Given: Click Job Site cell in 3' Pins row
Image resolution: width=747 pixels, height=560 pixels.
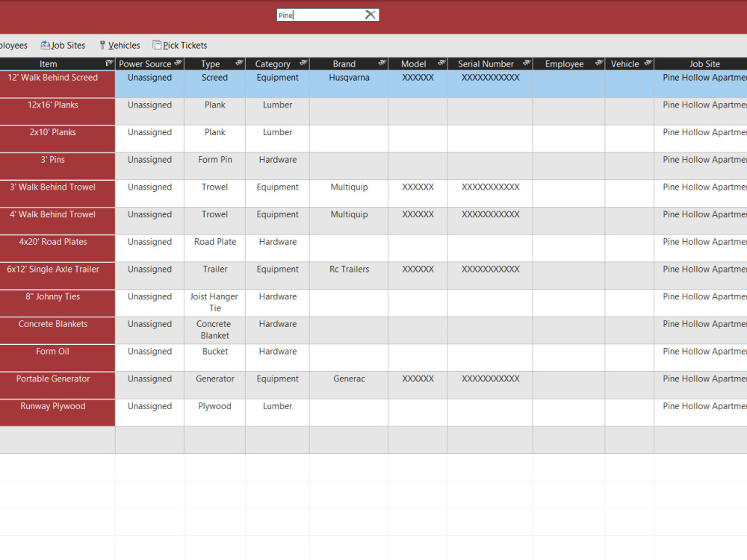Looking at the screenshot, I should tap(701, 167).
